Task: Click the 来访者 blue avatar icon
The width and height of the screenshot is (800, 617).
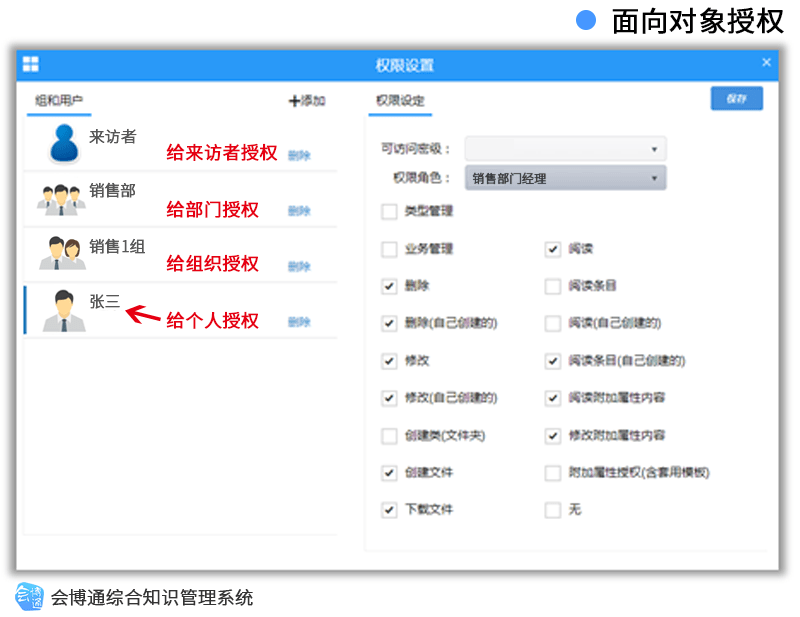Action: [x=64, y=144]
